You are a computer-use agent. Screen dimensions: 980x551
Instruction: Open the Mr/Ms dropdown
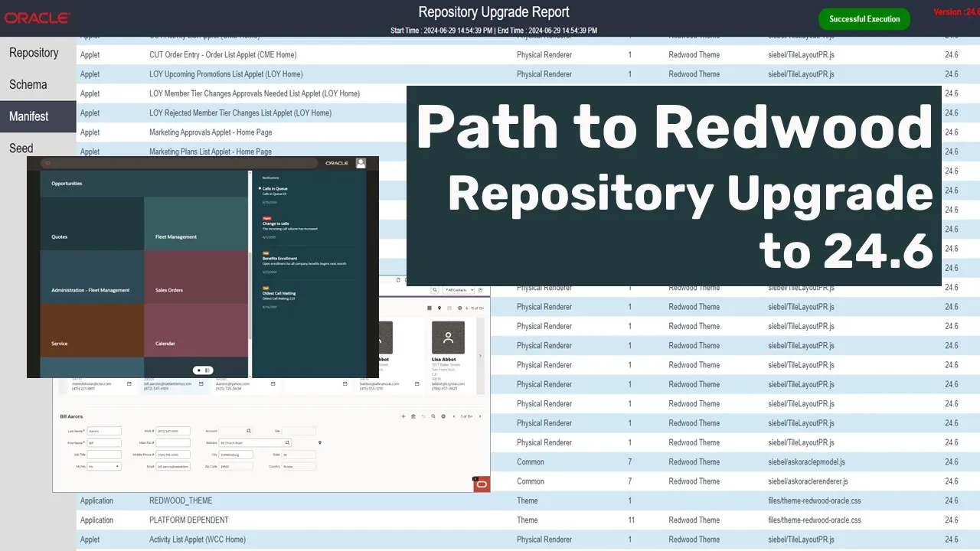[104, 466]
